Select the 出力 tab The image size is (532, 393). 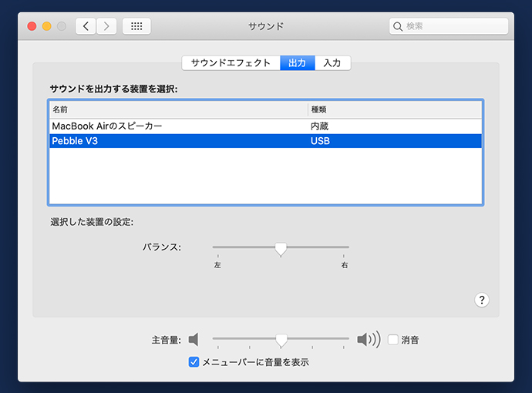pos(297,63)
